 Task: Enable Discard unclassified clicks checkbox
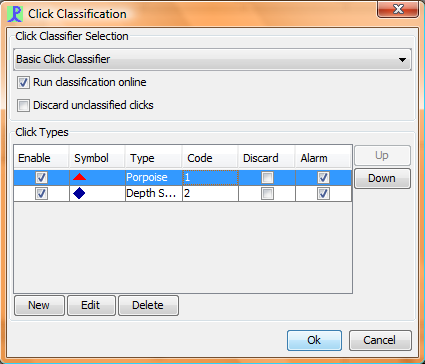pyautogui.click(x=23, y=105)
